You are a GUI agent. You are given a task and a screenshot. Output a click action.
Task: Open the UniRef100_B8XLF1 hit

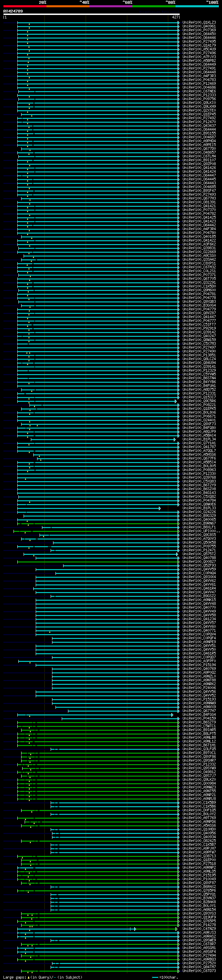click(x=199, y=527)
